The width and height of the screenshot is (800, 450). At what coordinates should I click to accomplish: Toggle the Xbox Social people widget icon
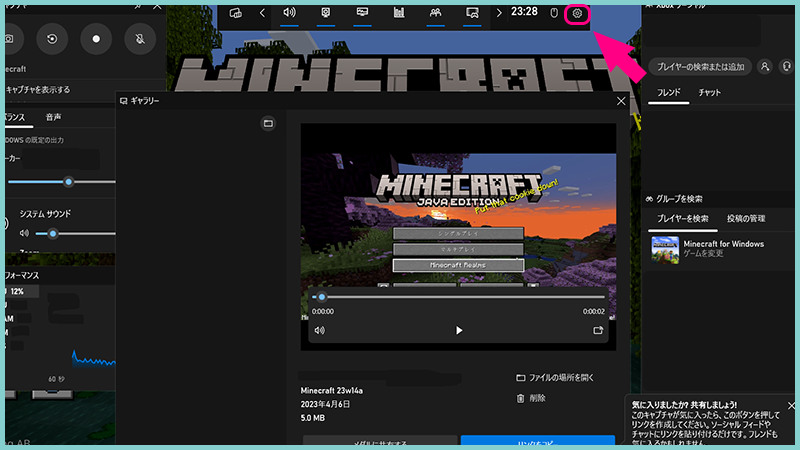[435, 13]
